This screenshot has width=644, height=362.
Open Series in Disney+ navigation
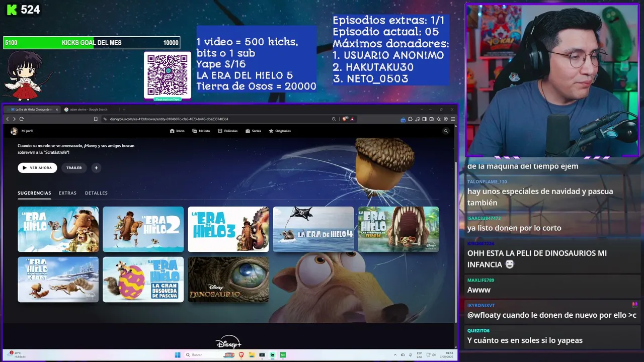pos(253,131)
